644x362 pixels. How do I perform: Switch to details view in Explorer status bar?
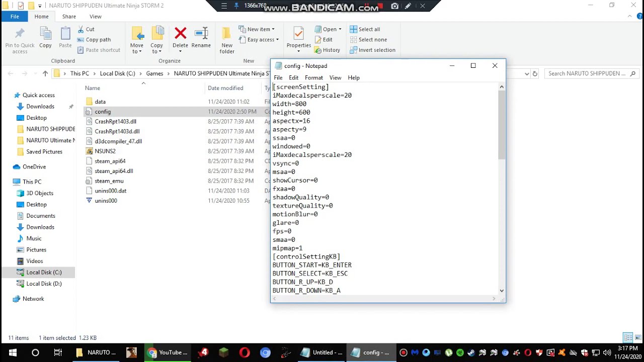[x=628, y=338]
